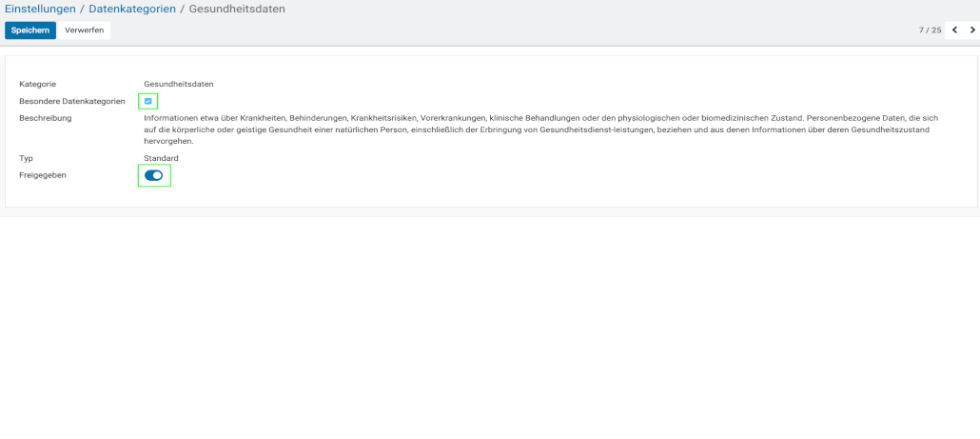Select the Kategorie field value Gesundheitsdaten
Viewport: 980px width, 439px height.
pyautogui.click(x=178, y=84)
